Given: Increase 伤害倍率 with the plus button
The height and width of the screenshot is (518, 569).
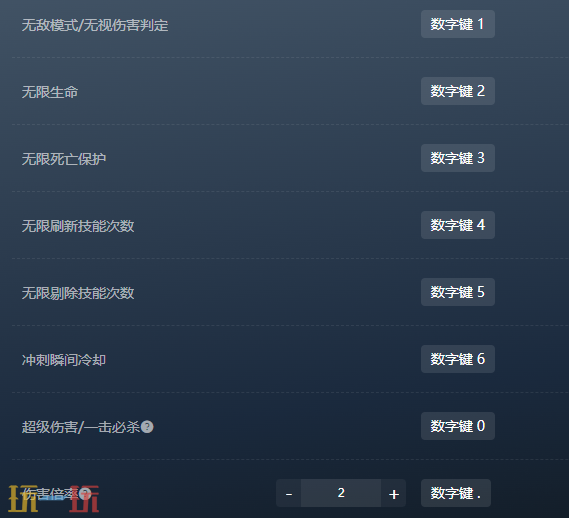Looking at the screenshot, I should 393,493.
